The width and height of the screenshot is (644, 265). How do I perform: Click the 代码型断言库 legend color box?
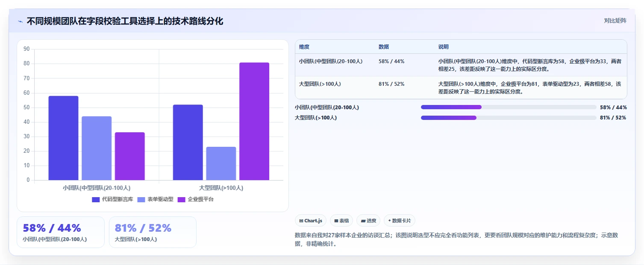tap(96, 199)
